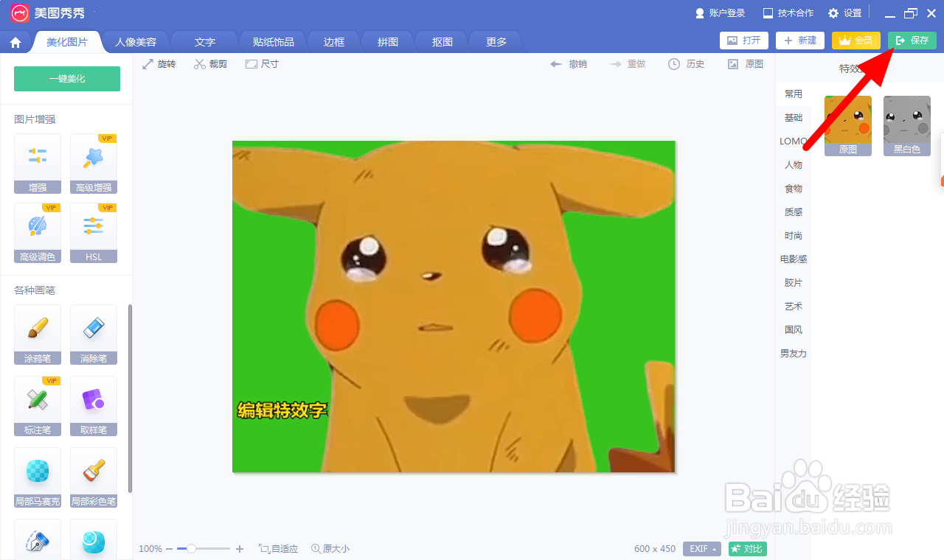
Task: Select the 旋转 rotate tool
Action: click(x=159, y=63)
